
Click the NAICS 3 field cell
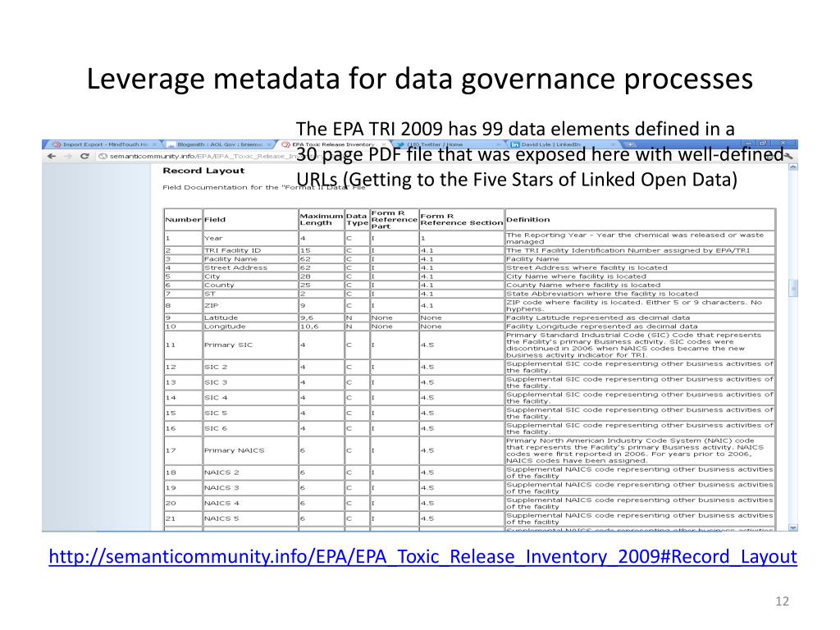pos(250,488)
